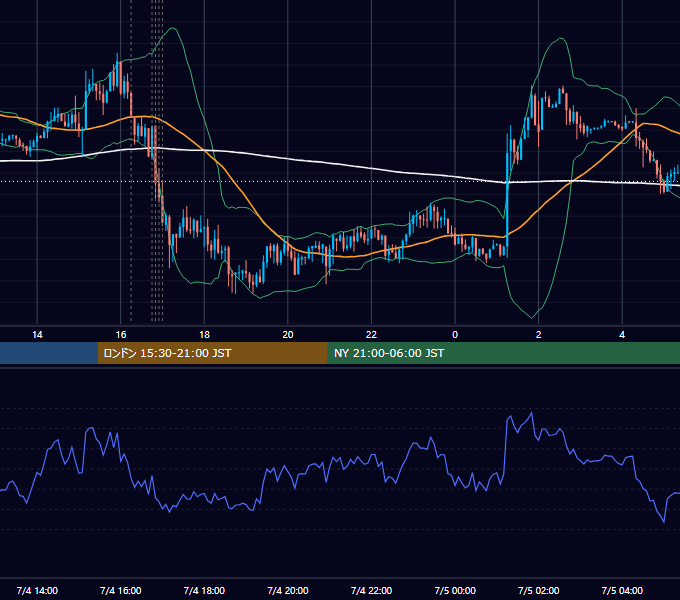Click the '20' hour label on price chart axis
This screenshot has height=600, width=680.
click(288, 335)
